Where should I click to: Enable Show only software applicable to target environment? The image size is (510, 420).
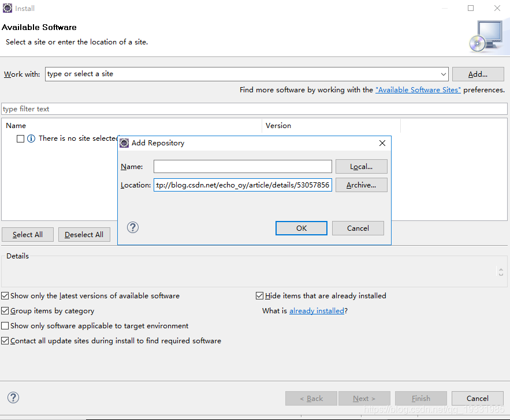(x=5, y=325)
